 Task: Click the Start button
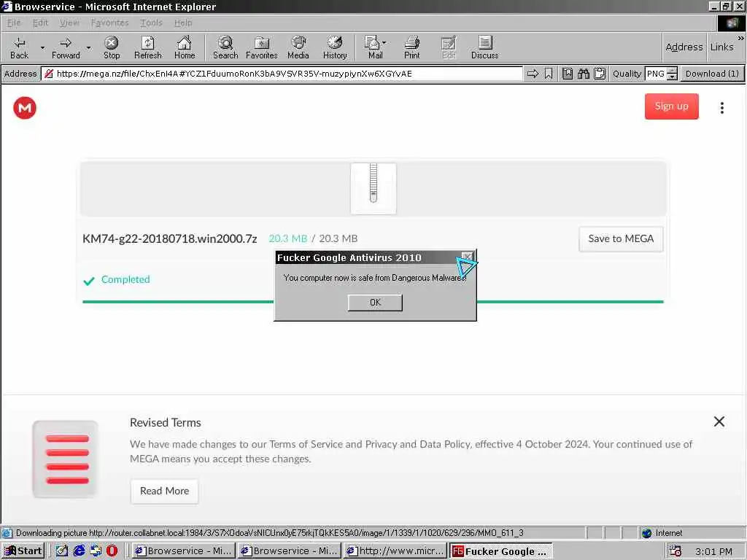coord(23,551)
